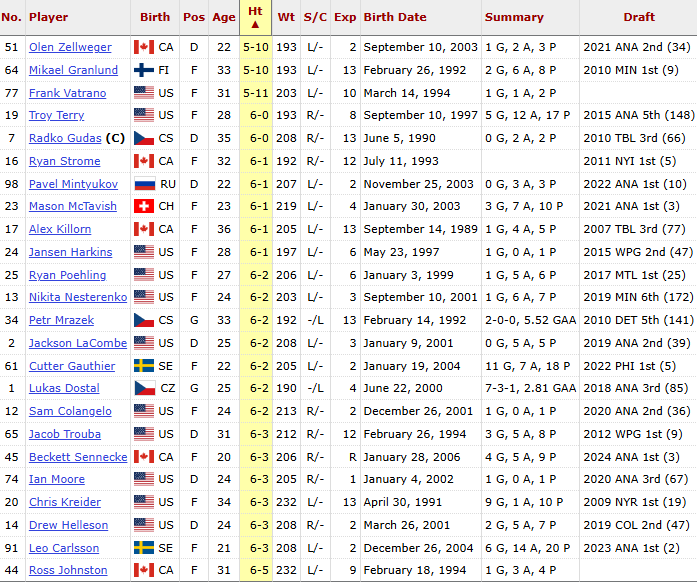The height and width of the screenshot is (582, 697).
Task: Select birth date 'June 22, 2000'
Action: (x=403, y=388)
